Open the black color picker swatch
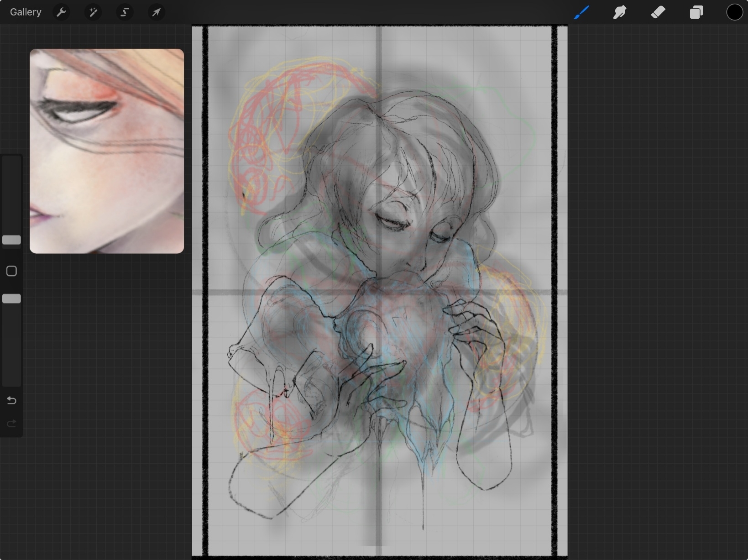Image resolution: width=748 pixels, height=560 pixels. (734, 12)
